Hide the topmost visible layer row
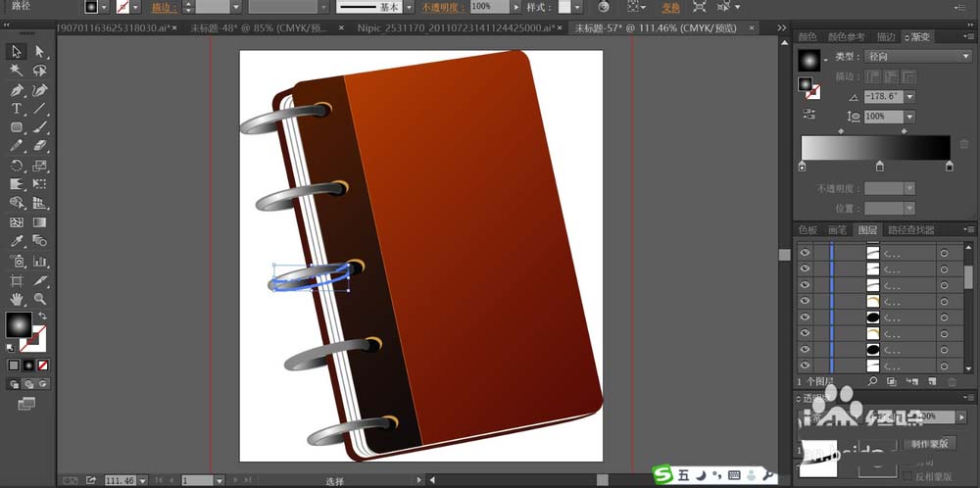The image size is (980, 488). click(x=805, y=253)
